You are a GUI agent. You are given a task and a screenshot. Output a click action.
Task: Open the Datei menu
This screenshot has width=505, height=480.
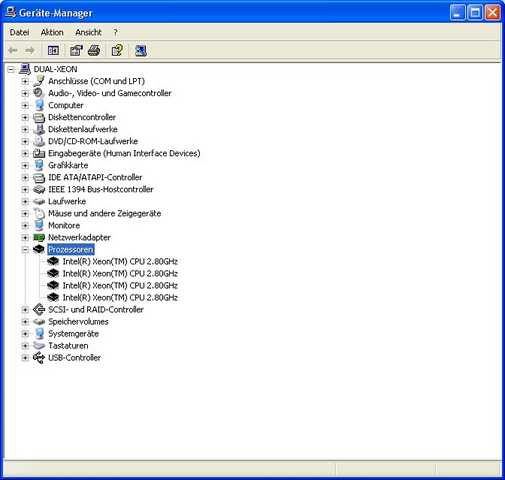19,32
